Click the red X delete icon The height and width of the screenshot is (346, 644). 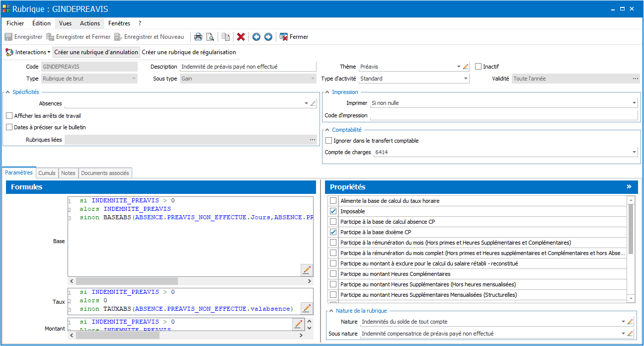[241, 37]
